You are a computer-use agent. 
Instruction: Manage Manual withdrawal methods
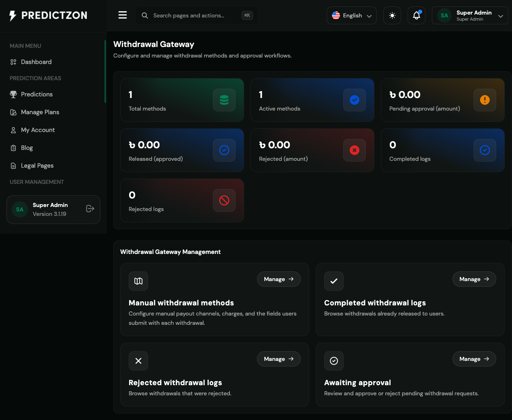click(279, 279)
